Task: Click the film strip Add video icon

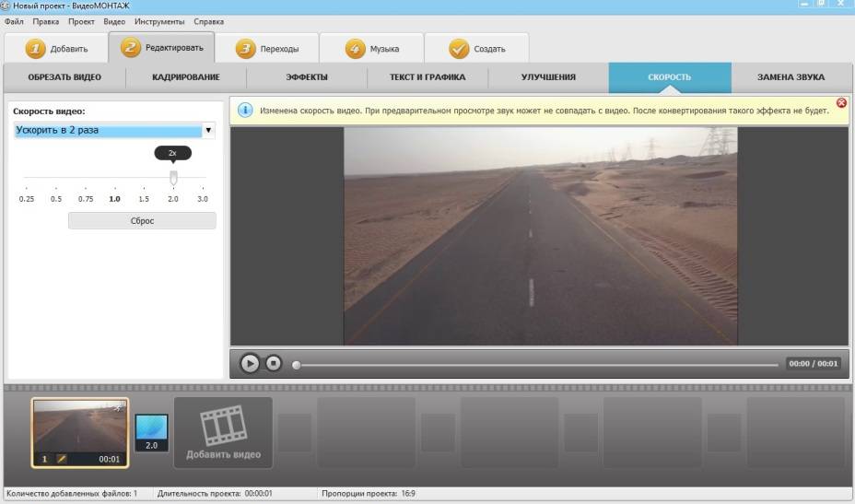Action: pos(223,426)
